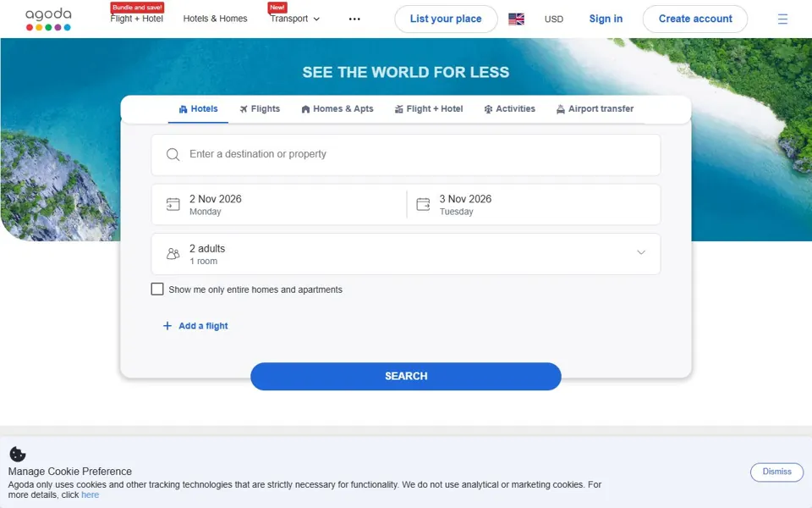Screen dimensions: 812x508
Task: Open the USD currency selector
Action: (553, 19)
